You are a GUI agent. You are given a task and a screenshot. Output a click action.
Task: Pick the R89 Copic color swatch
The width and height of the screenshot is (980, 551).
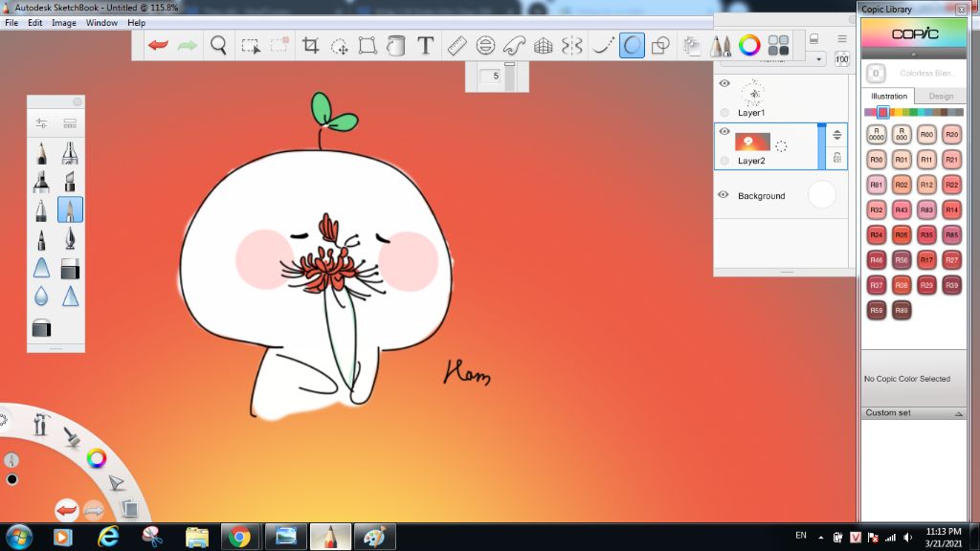(x=902, y=310)
